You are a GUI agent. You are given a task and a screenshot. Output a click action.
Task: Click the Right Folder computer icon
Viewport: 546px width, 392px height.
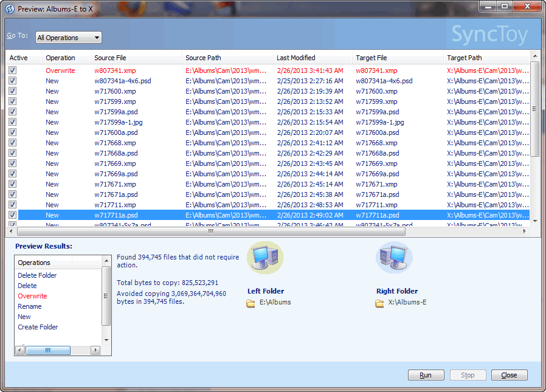[x=394, y=258]
